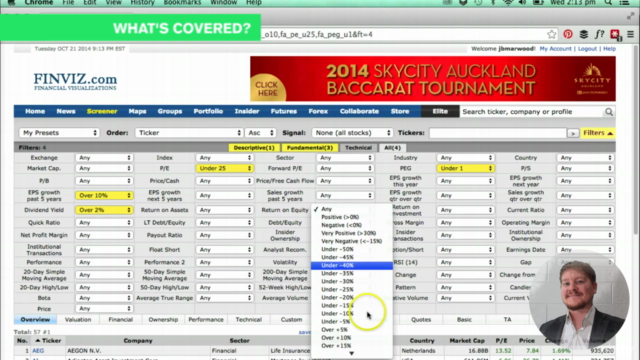Sort table by Ticker column header
The width and height of the screenshot is (640, 360).
[x=48, y=340]
